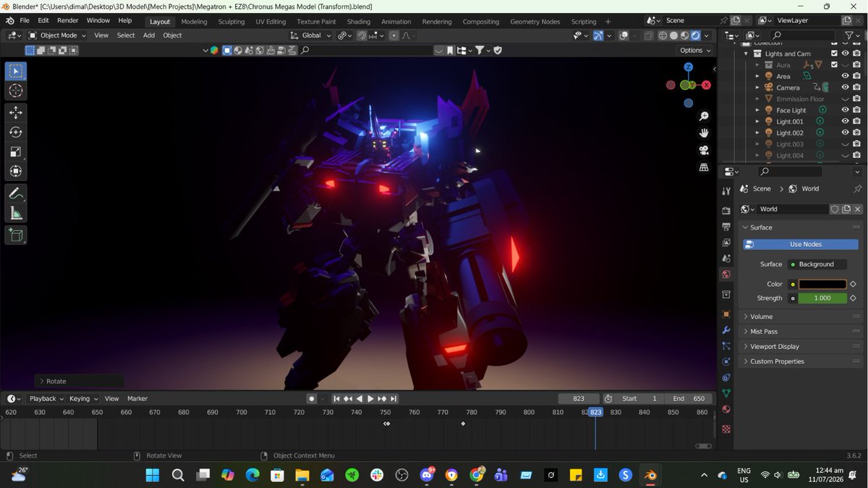Switch to the Shading workspace tab
This screenshot has width=868, height=488.
click(x=359, y=22)
